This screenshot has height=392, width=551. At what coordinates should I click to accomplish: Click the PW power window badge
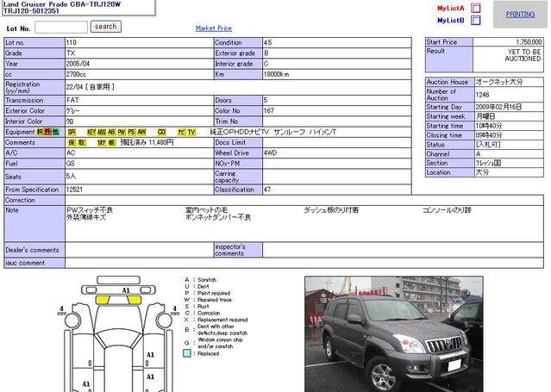(122, 132)
